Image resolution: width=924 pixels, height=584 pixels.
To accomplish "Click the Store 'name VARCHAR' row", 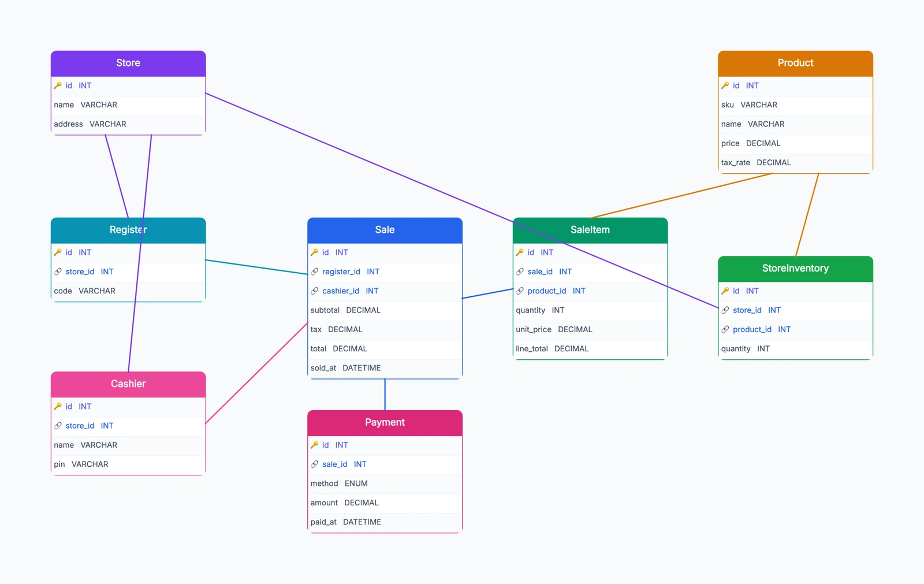I will coord(128,105).
